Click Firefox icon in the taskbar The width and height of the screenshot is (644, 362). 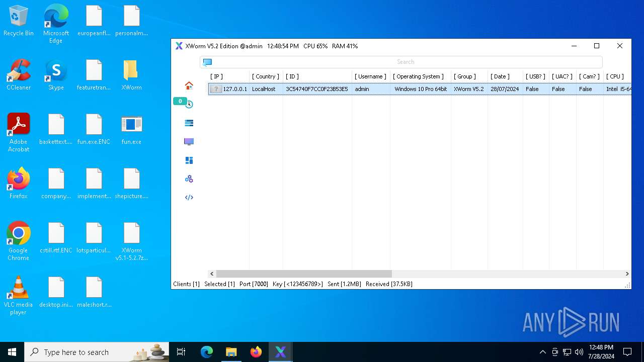[x=256, y=352]
